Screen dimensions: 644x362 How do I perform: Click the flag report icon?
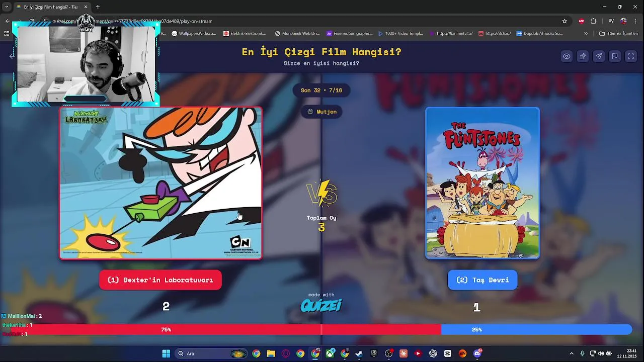615,56
